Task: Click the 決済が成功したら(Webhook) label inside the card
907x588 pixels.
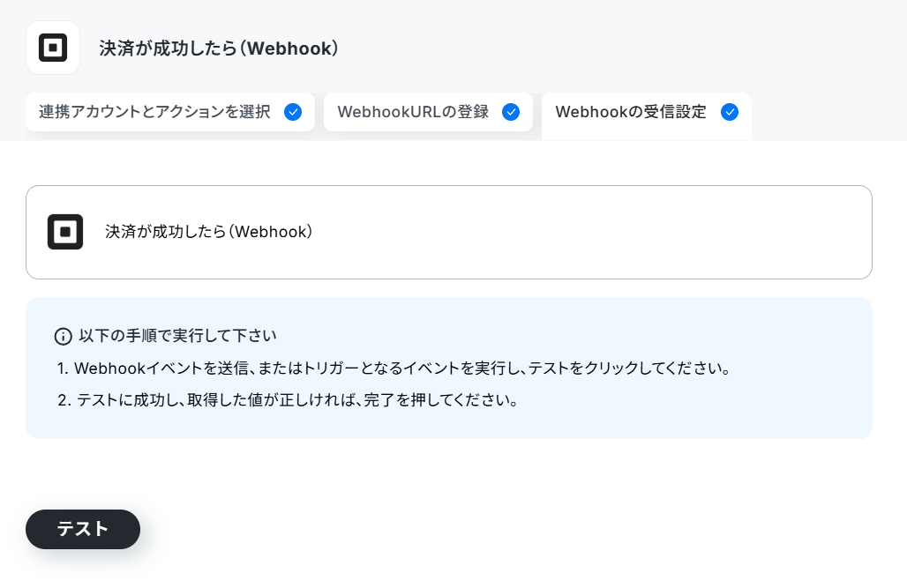Action: click(x=209, y=232)
